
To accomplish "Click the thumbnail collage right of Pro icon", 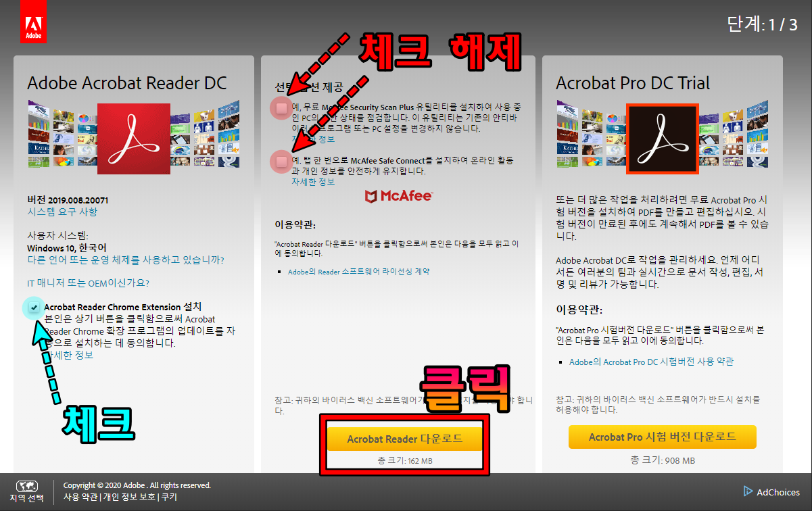I will [x=734, y=134].
